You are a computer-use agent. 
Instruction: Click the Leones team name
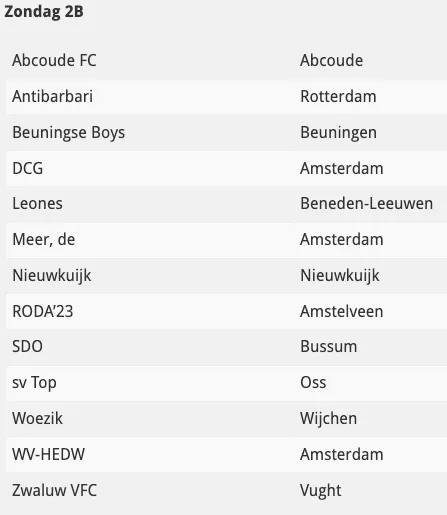coord(37,204)
